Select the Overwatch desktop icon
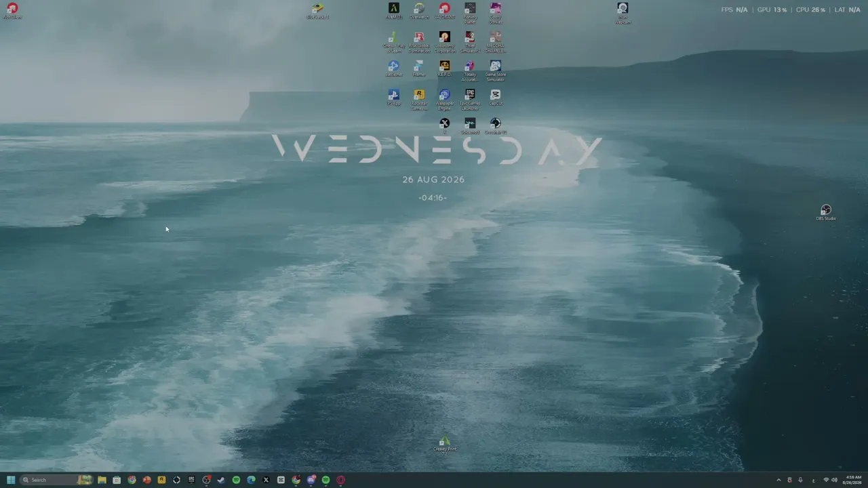This screenshot has width=868, height=488. (419, 11)
